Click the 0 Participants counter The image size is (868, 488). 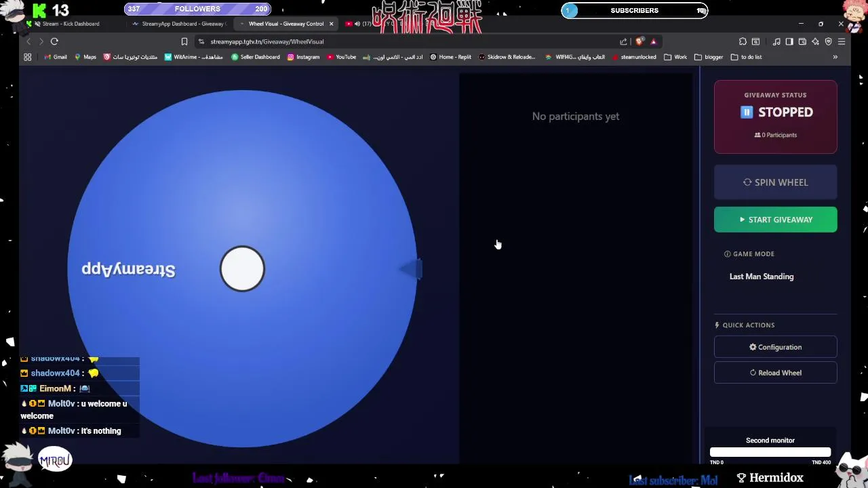coord(775,135)
